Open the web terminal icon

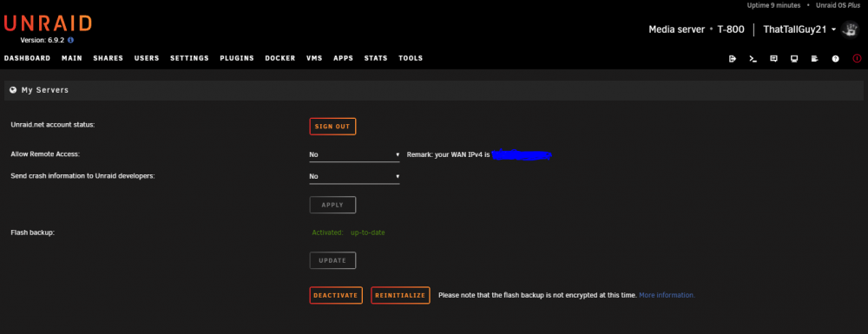tap(753, 59)
